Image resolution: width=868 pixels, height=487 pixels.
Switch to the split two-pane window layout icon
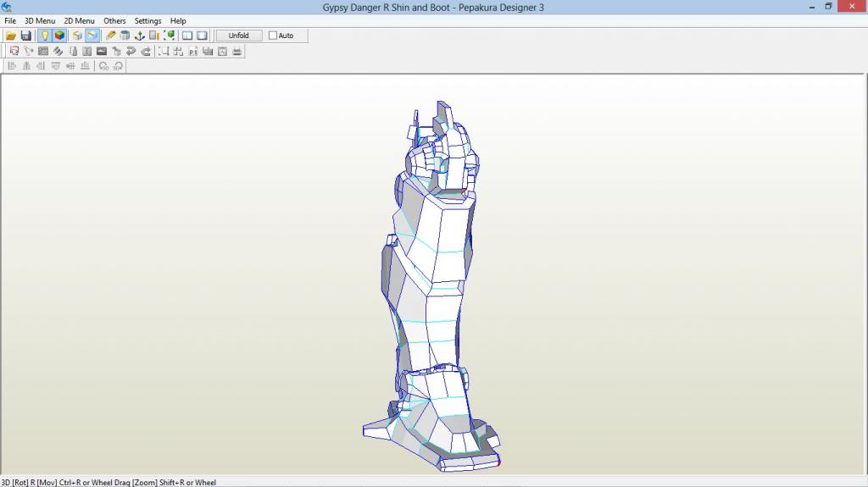tap(187, 36)
